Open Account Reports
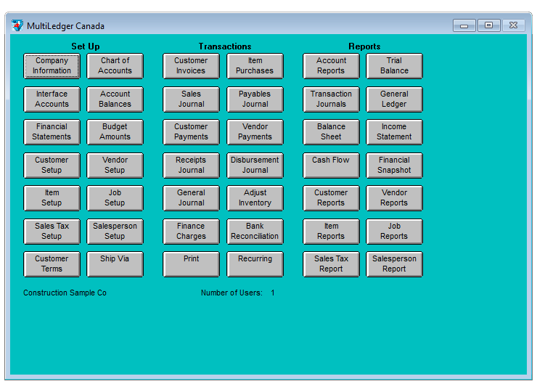 331,66
